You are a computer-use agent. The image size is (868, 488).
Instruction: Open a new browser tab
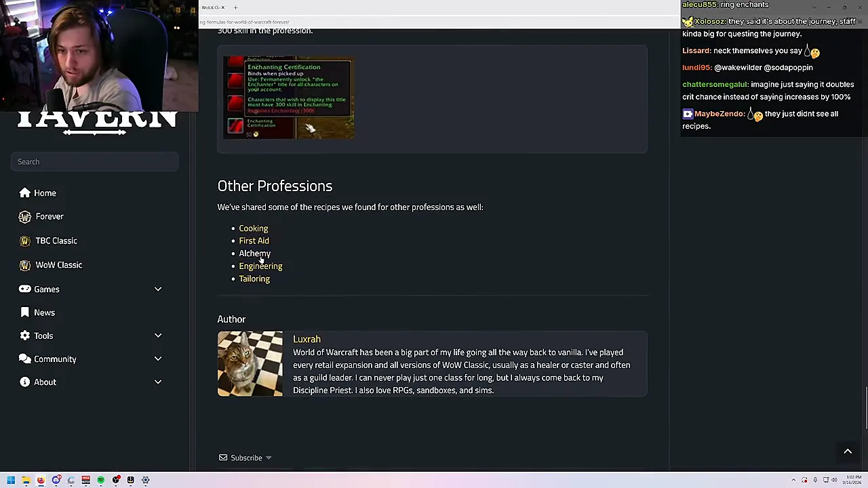[235, 7]
